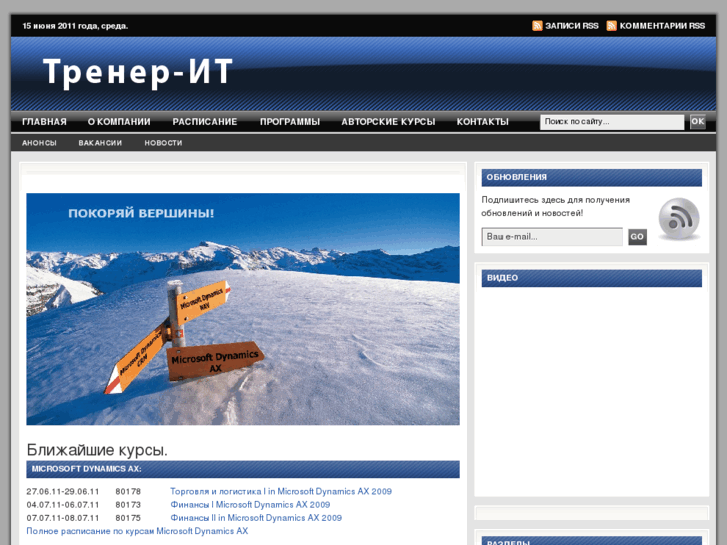727x545 pixels.
Task: Navigate to АВТОРСКИЕ КУРСЫ
Action: coord(389,122)
